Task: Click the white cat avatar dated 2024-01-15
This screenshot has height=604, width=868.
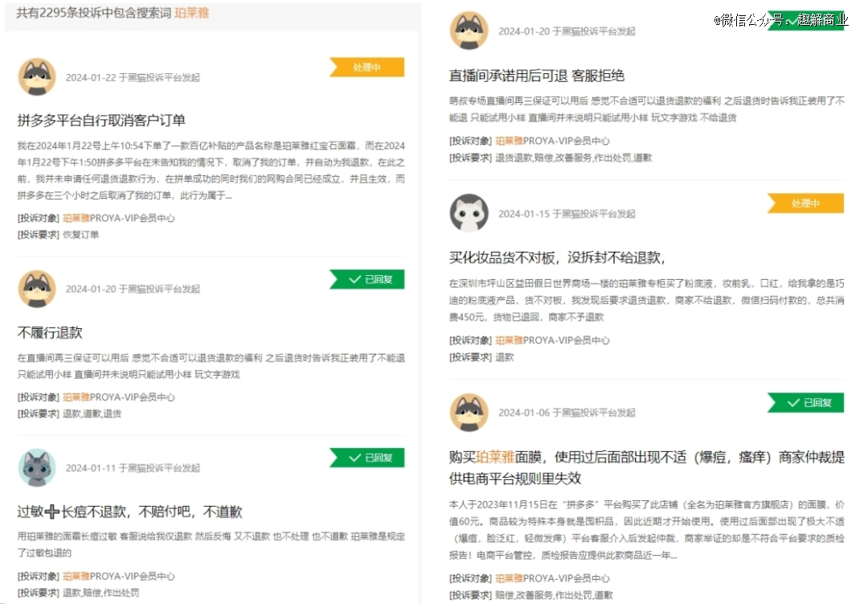Action: (469, 213)
